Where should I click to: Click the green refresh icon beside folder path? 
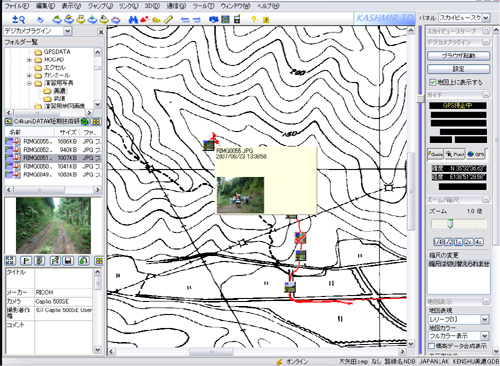pos(85,122)
